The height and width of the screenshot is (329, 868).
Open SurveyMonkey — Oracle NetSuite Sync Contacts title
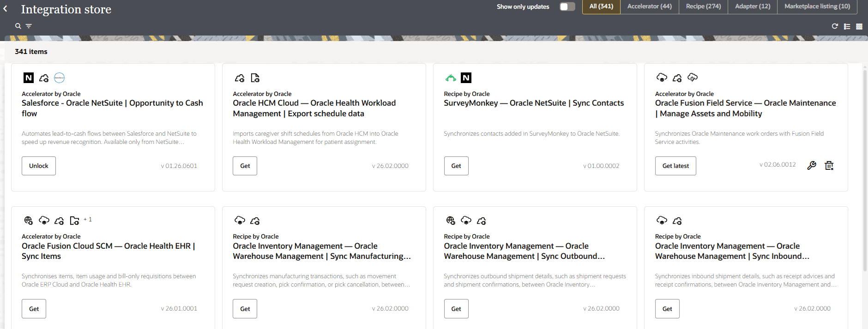(x=534, y=103)
